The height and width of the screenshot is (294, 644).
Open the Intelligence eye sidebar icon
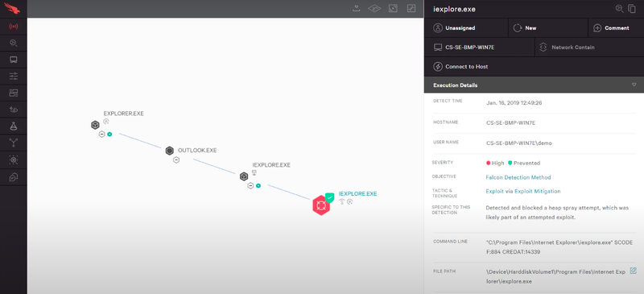pyautogui.click(x=14, y=110)
